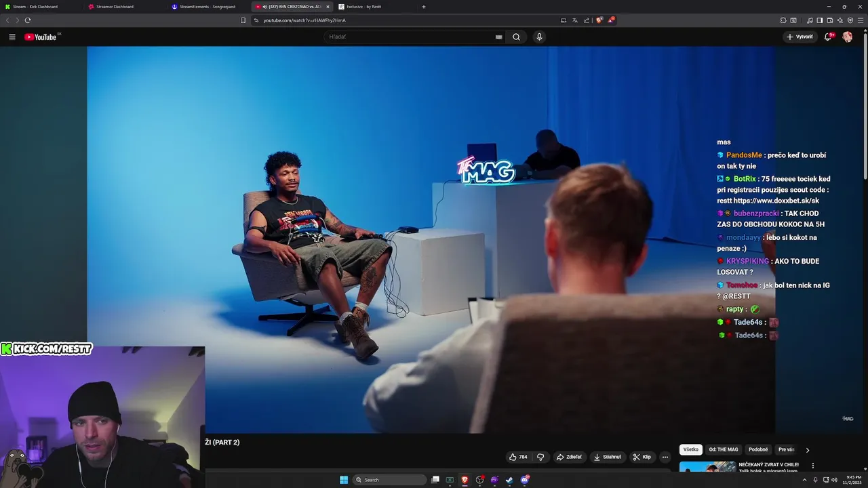The width and height of the screenshot is (868, 488).
Task: Like the video with thumbs up
Action: [518, 457]
